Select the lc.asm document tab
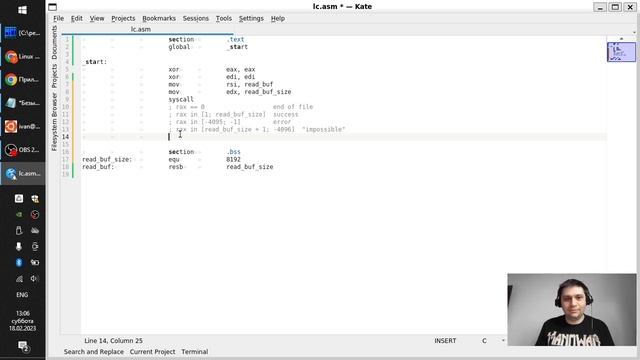The image size is (640, 360). [141, 29]
